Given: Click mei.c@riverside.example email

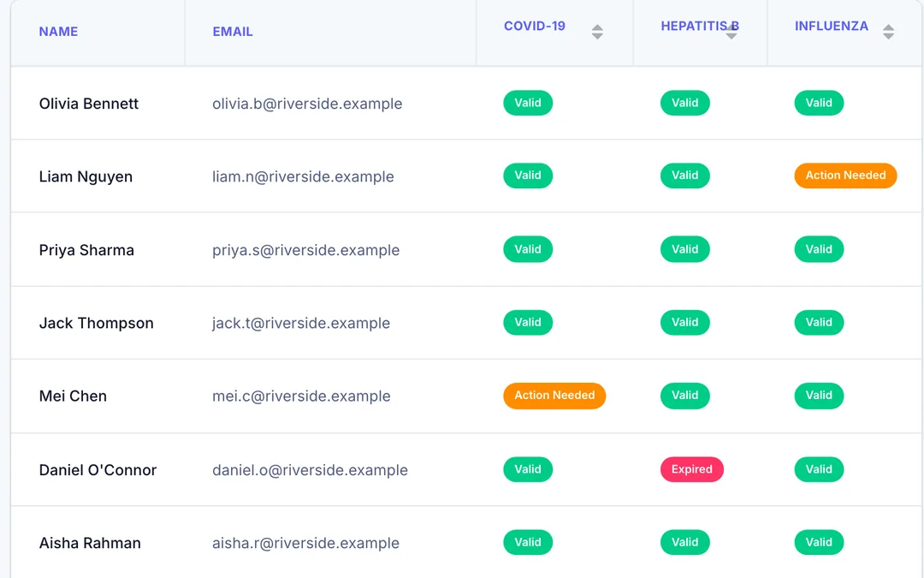Looking at the screenshot, I should coord(301,396).
